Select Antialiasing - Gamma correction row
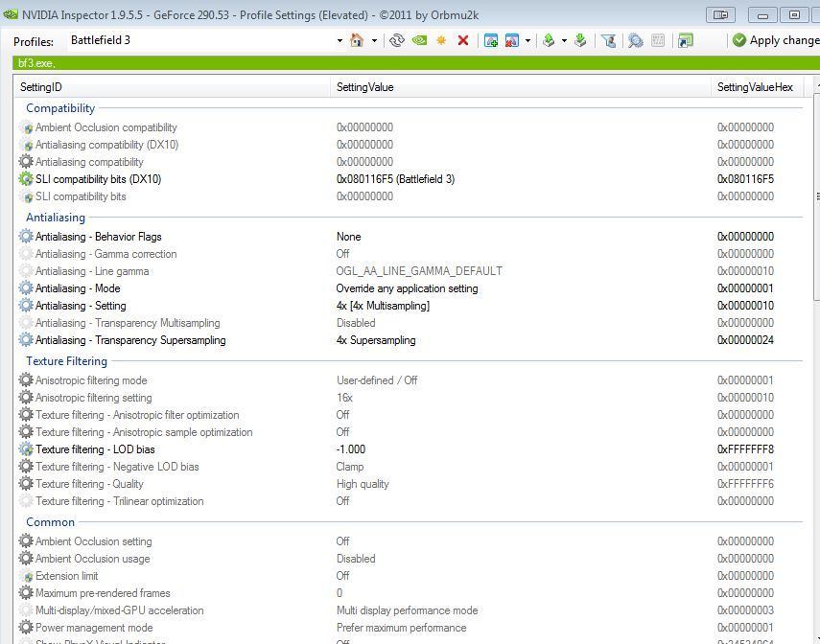 (410, 254)
